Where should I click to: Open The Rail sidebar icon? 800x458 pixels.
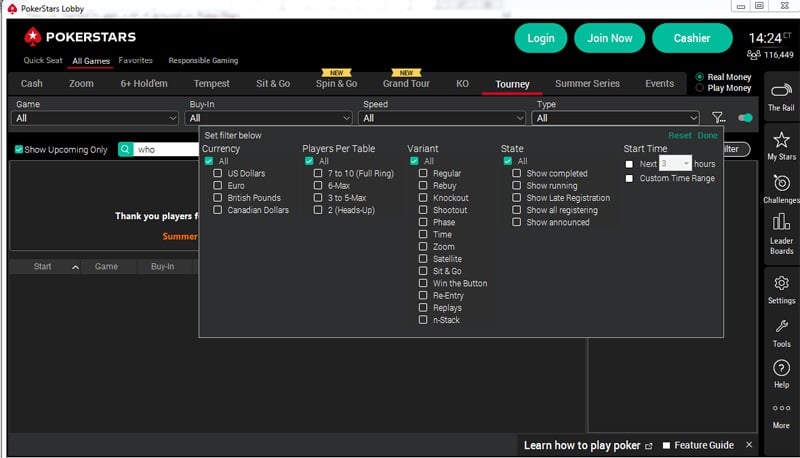click(x=781, y=91)
